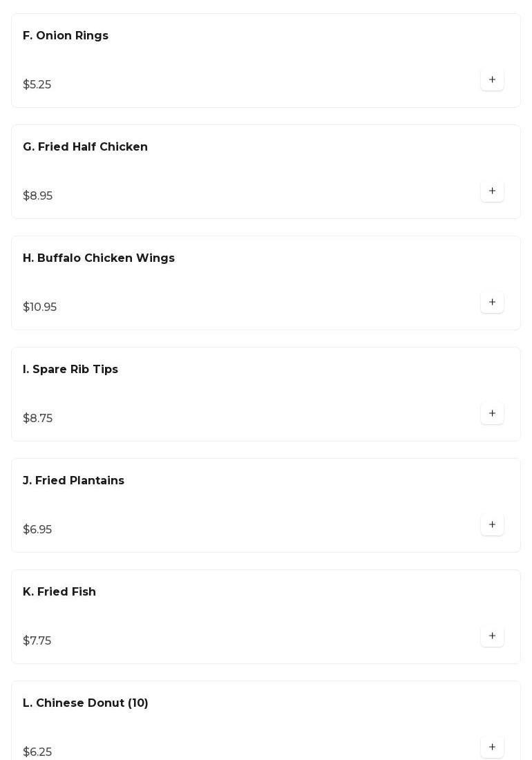This screenshot has height=760, width=532.
Task: Click the $8.75 Spare Rib Tips price
Action: (x=38, y=419)
